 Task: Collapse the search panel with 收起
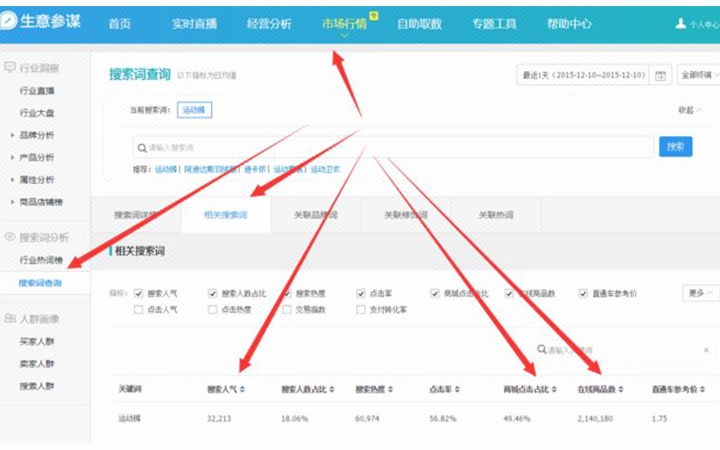click(690, 110)
